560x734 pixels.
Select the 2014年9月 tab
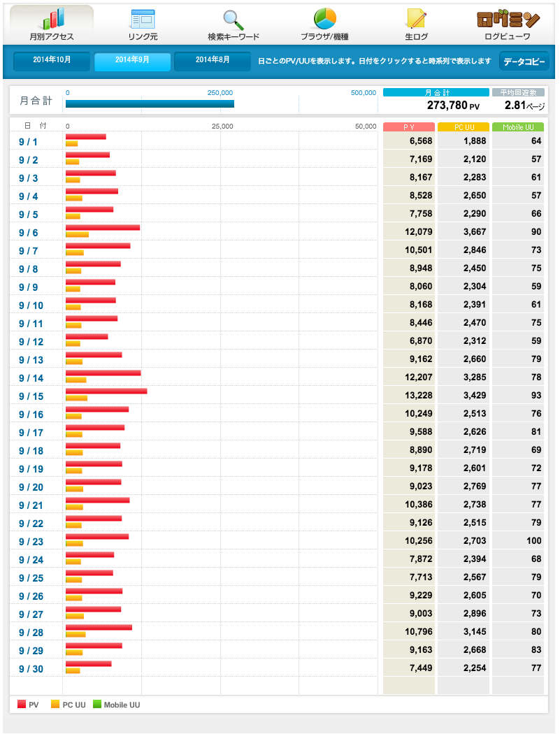(133, 61)
